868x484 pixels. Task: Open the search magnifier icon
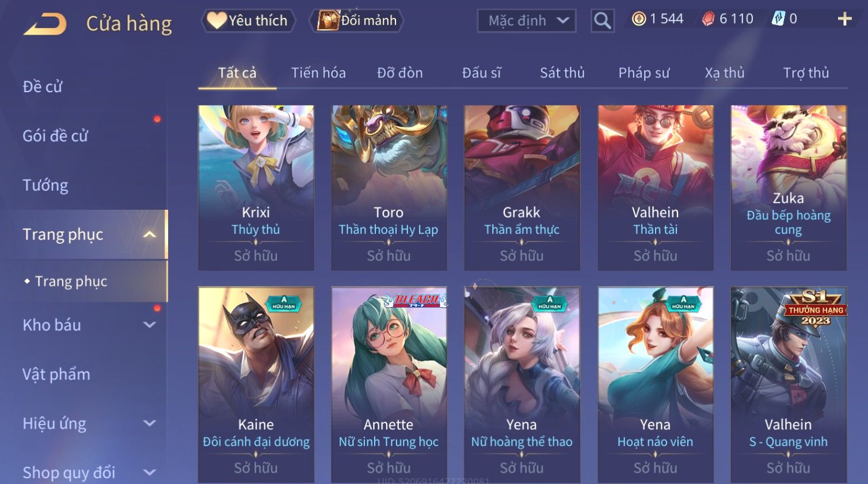[x=603, y=21]
